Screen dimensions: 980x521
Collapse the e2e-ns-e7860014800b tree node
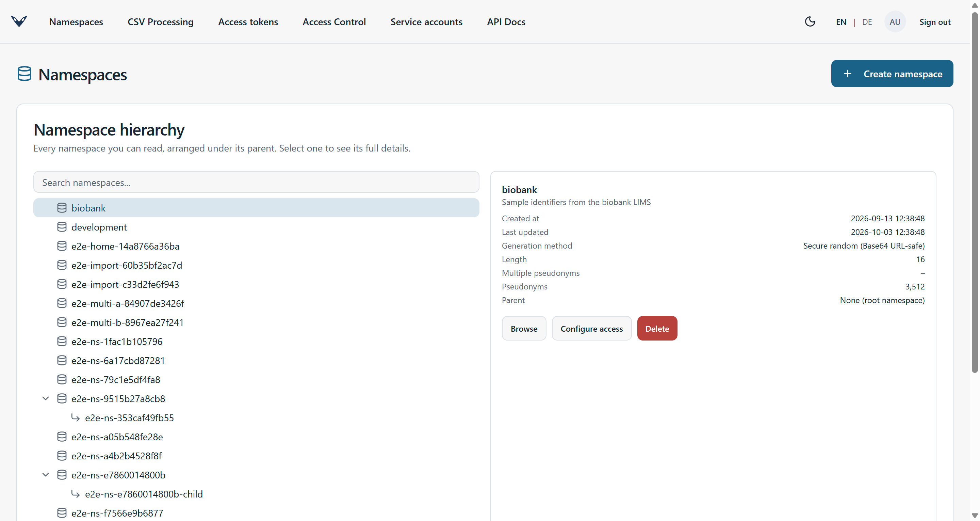coord(46,475)
